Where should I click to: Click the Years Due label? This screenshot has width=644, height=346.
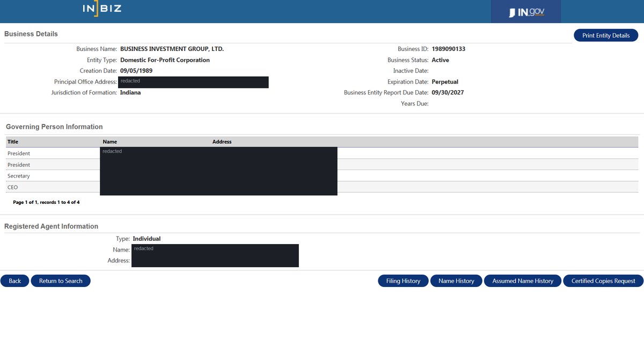click(x=414, y=104)
